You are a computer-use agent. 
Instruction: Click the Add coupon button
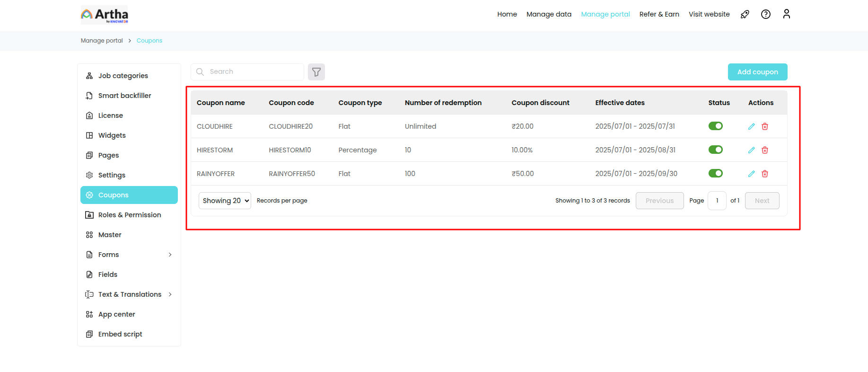click(x=757, y=72)
